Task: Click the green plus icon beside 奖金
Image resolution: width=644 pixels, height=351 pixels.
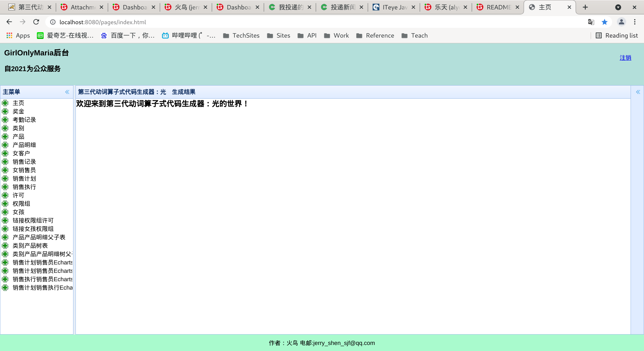Action: [x=5, y=111]
